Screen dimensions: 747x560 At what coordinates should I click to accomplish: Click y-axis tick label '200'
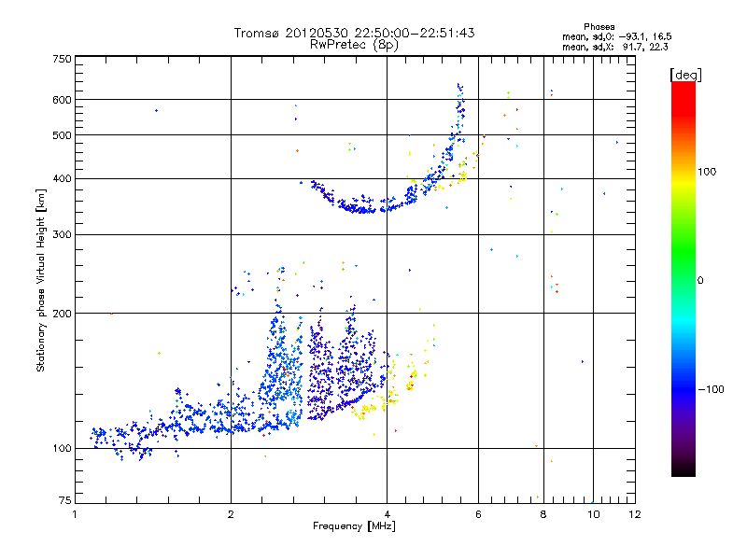[x=62, y=314]
